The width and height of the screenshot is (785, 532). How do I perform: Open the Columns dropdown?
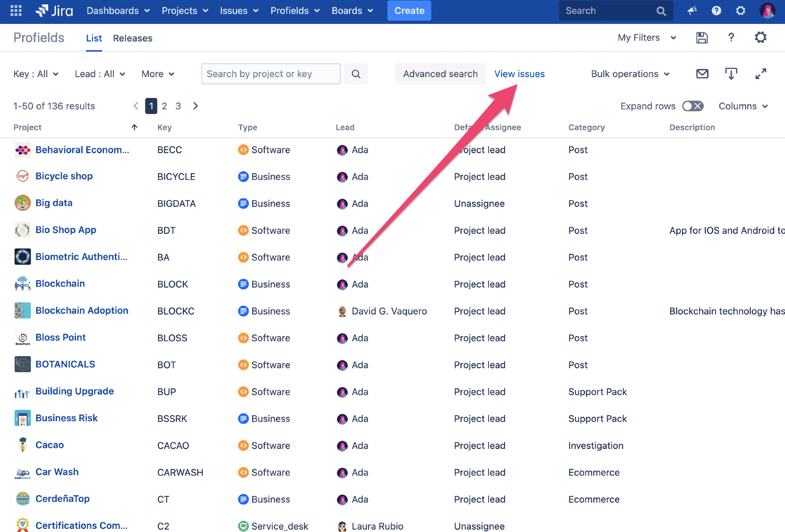pyautogui.click(x=743, y=106)
